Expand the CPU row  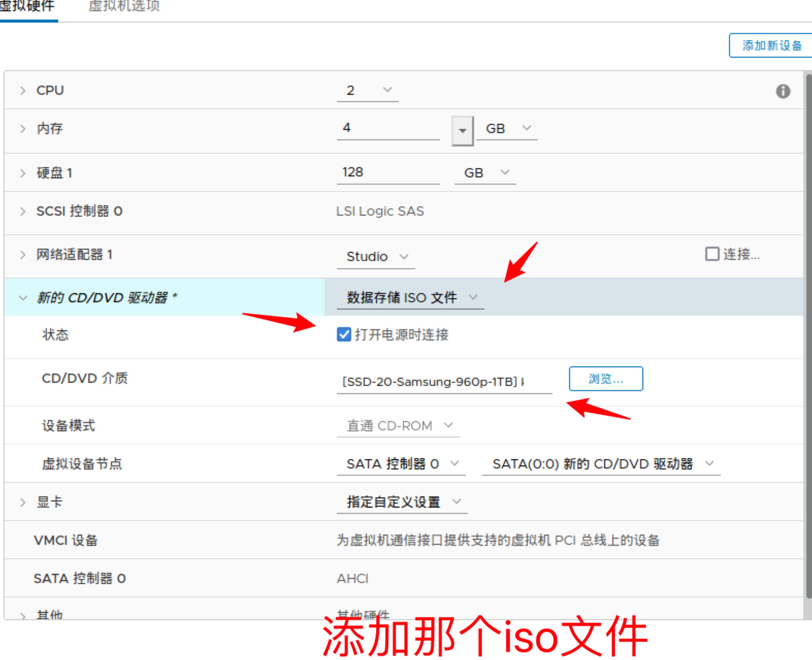23,91
